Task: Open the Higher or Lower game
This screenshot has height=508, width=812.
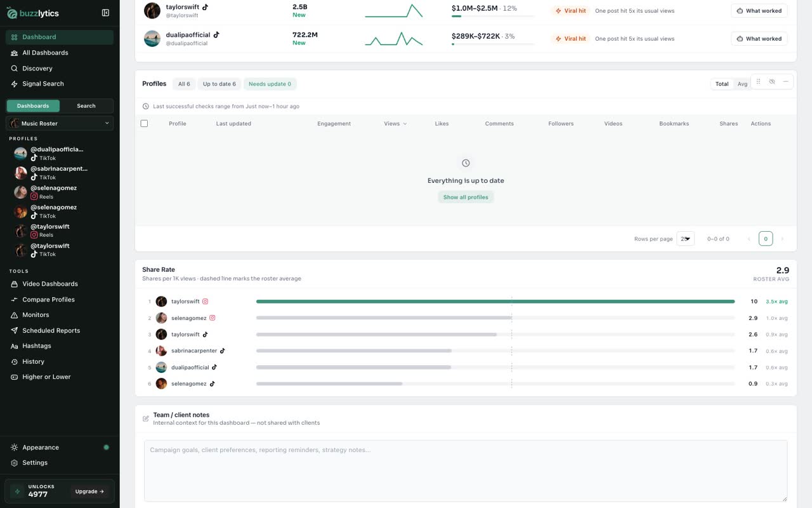Action: pyautogui.click(x=60, y=377)
